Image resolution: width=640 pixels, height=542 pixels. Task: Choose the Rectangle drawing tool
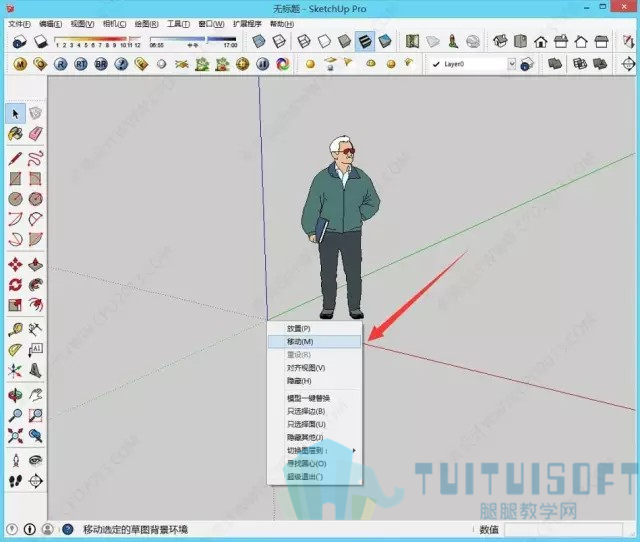click(16, 179)
